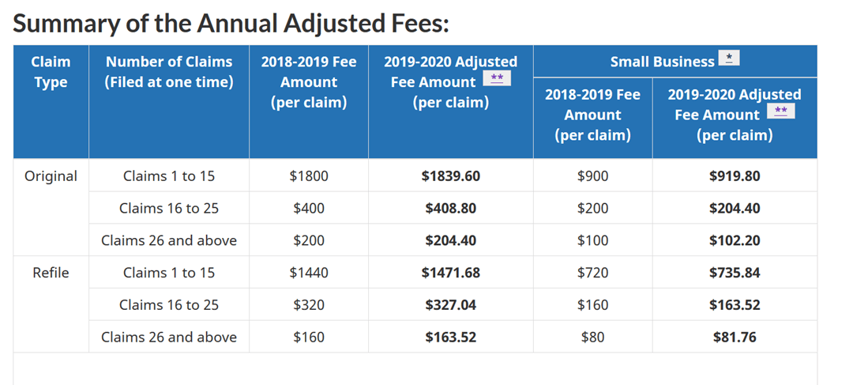Viewport: 868px width, 385px height.
Task: Select the 'Claim Type' column header
Action: click(51, 72)
